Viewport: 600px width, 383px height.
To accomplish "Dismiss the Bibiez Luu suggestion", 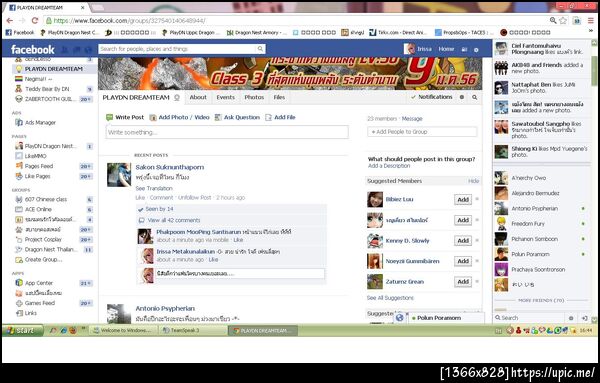I will (477, 199).
